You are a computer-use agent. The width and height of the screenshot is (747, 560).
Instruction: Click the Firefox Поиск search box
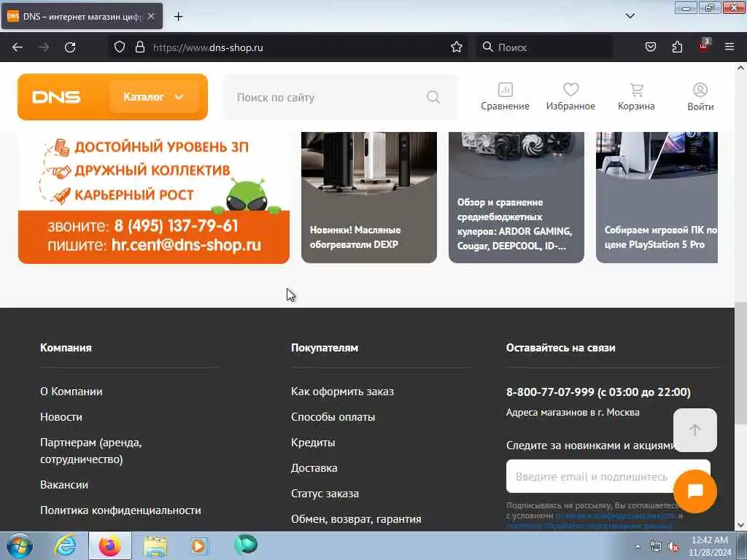pyautogui.click(x=544, y=47)
